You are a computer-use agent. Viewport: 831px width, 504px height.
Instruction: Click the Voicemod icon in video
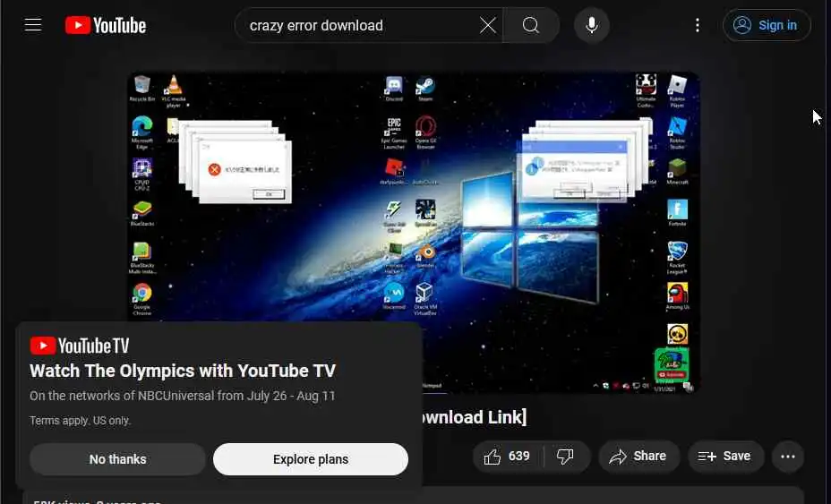tap(394, 296)
